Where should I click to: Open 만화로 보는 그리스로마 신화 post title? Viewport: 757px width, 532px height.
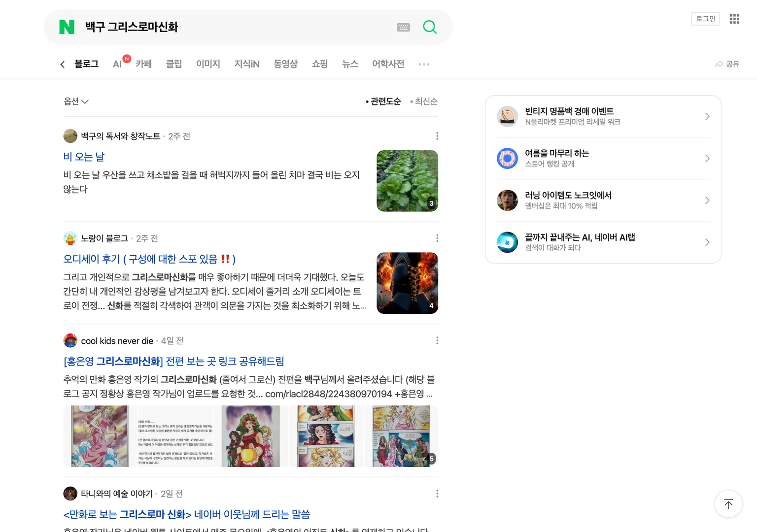click(x=187, y=514)
